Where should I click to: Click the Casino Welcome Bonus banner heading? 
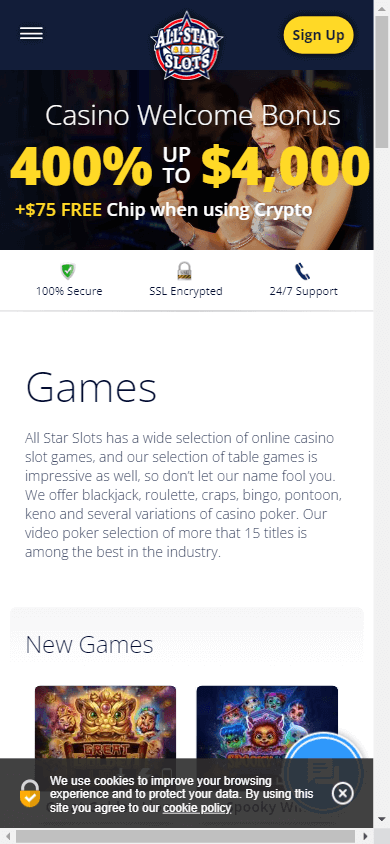(x=193, y=116)
